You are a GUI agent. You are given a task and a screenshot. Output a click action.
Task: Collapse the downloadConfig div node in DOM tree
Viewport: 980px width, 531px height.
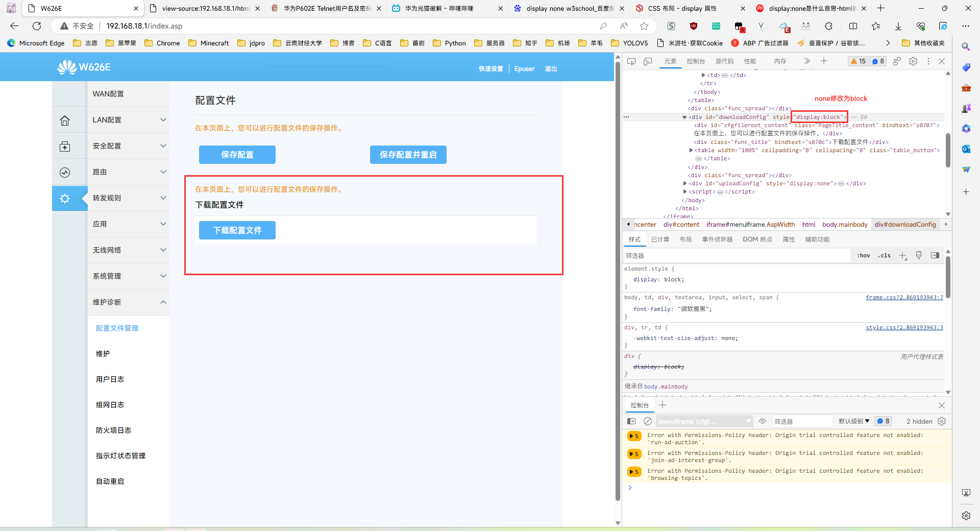click(x=684, y=117)
